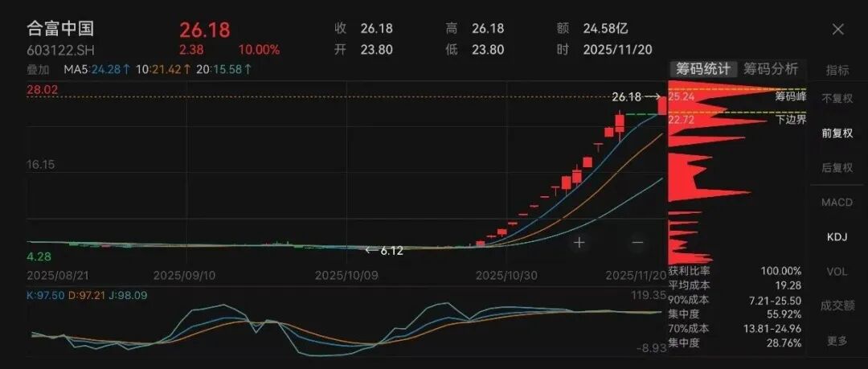Click the turnover amount 24.58亿

[x=606, y=28]
